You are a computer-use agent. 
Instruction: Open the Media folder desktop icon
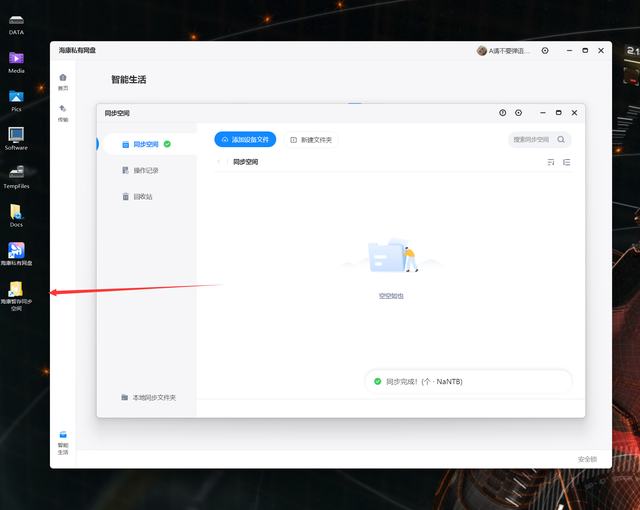click(16, 63)
